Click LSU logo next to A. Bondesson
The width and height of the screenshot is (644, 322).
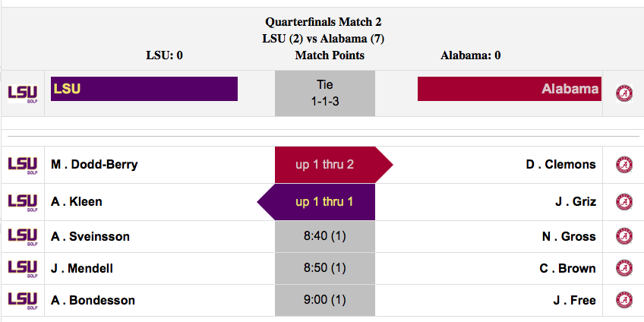[23, 301]
